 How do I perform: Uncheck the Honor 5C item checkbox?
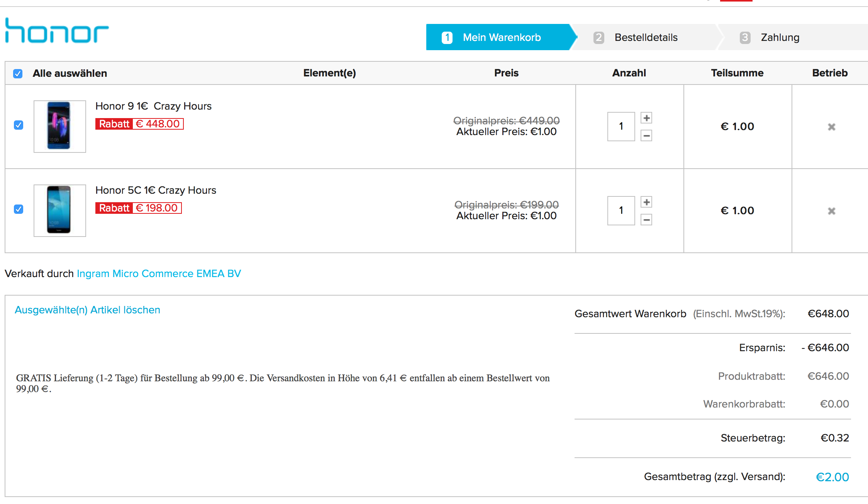[19, 209]
